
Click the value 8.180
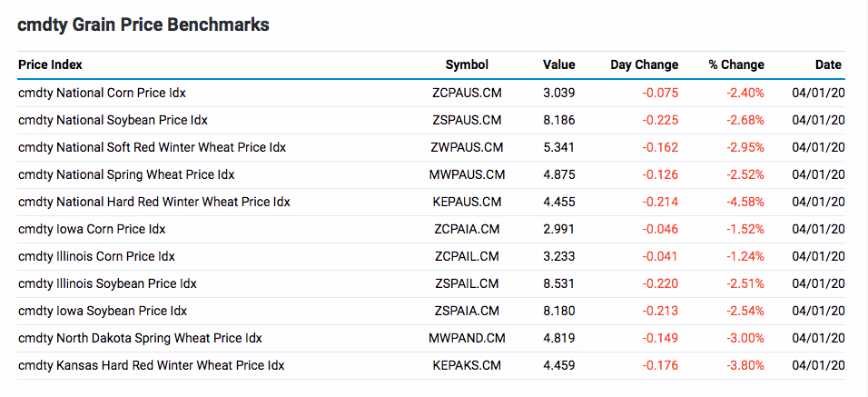[559, 311]
